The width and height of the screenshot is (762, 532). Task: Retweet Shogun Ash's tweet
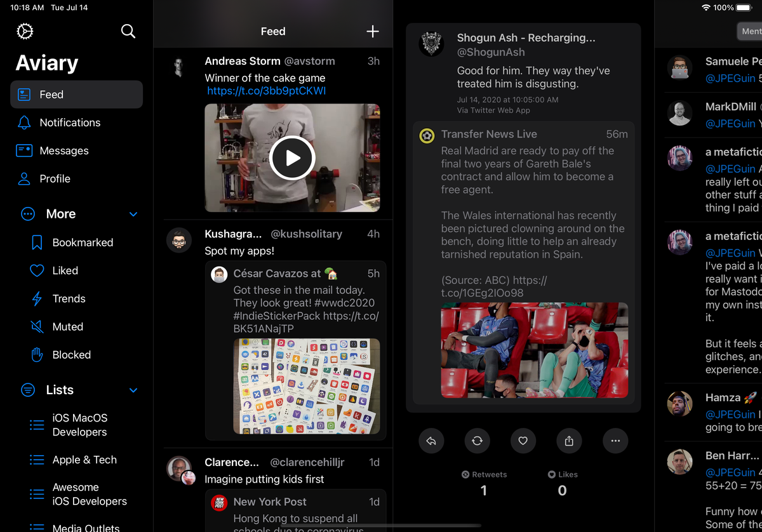pos(477,441)
